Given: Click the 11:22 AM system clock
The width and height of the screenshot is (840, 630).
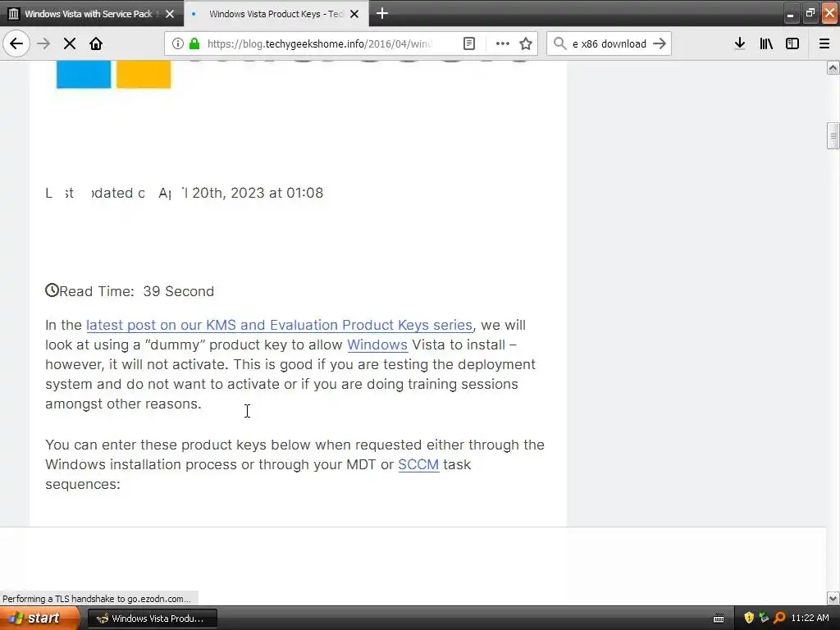Looking at the screenshot, I should 810,619.
